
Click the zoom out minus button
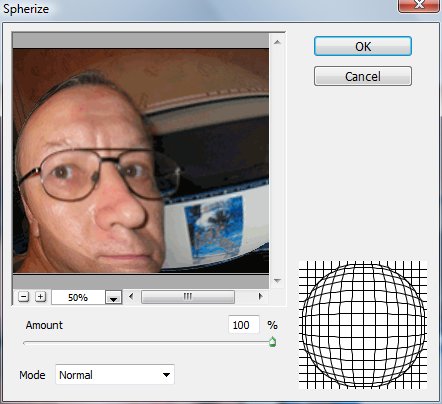(23, 297)
